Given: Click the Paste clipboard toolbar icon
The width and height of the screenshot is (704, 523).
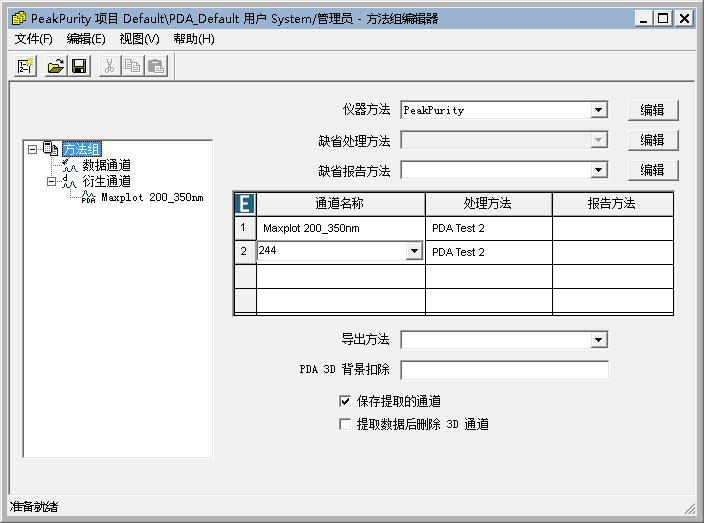Looking at the screenshot, I should 156,66.
